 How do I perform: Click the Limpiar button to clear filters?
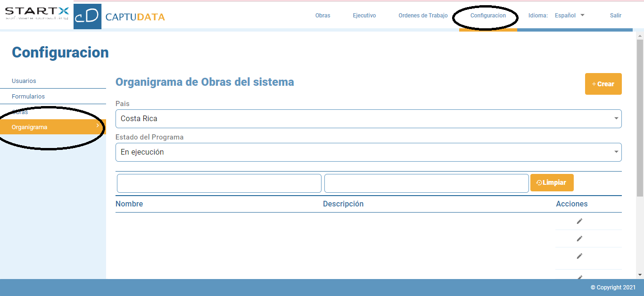click(x=552, y=182)
